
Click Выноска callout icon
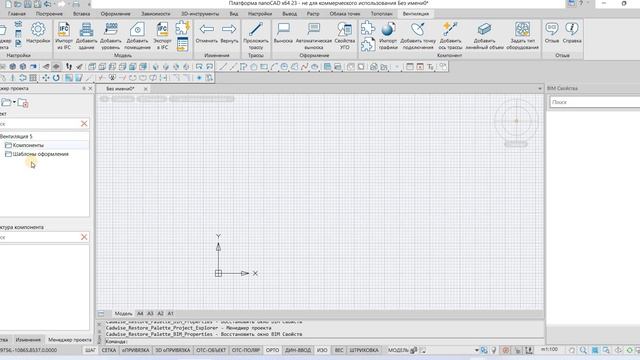click(283, 29)
